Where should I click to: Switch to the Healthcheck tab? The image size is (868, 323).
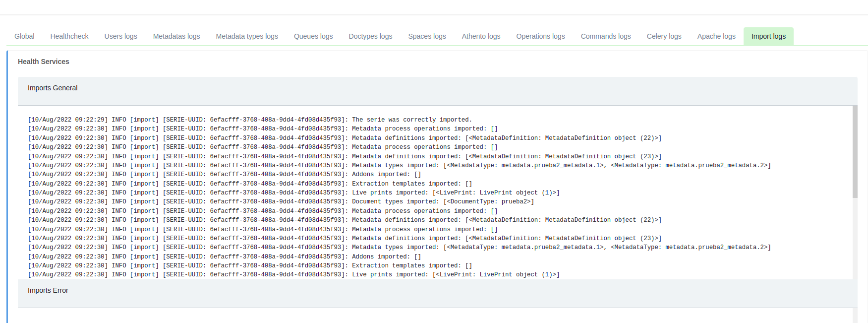pos(69,36)
